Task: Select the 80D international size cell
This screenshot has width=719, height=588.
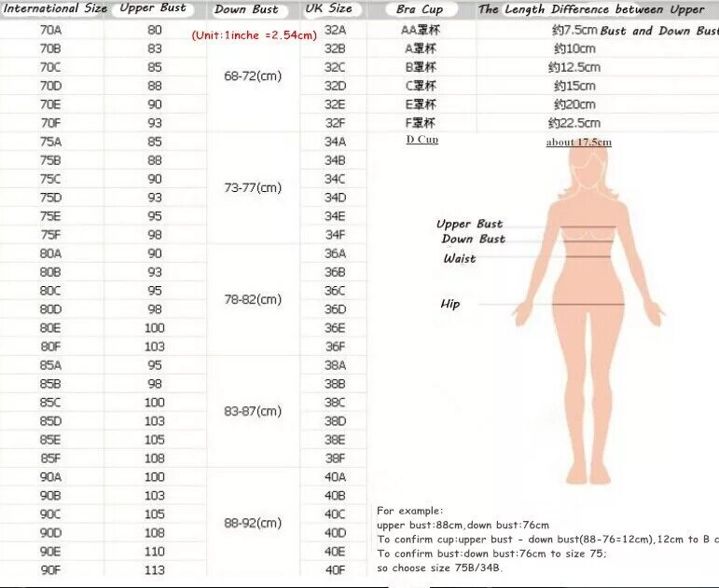Action: [50, 309]
